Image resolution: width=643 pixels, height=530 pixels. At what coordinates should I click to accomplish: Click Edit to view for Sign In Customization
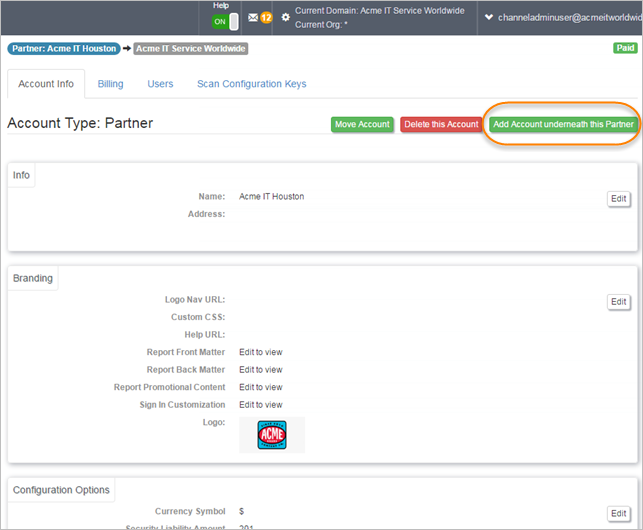pyautogui.click(x=261, y=405)
